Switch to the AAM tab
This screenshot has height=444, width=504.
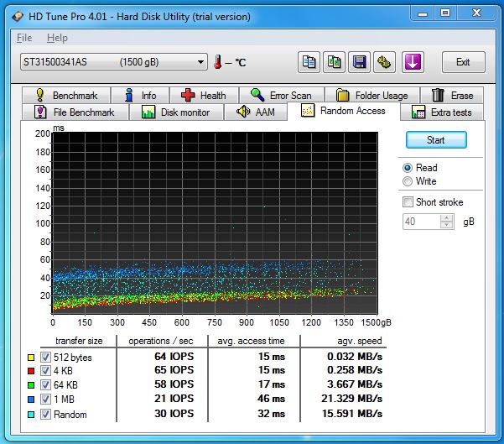[x=256, y=112]
